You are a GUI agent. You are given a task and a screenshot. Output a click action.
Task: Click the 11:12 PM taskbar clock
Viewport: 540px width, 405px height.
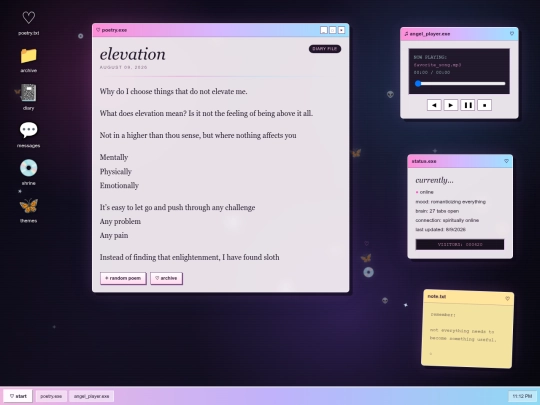pos(522,396)
